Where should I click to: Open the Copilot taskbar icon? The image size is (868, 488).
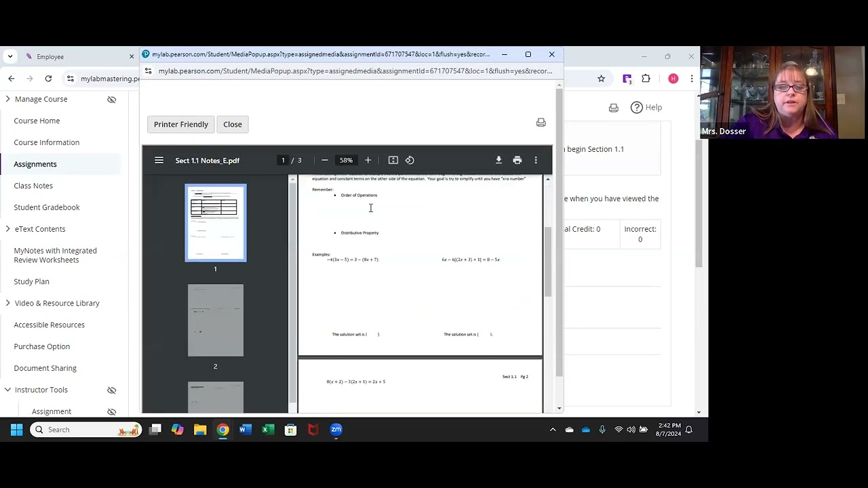(x=178, y=430)
